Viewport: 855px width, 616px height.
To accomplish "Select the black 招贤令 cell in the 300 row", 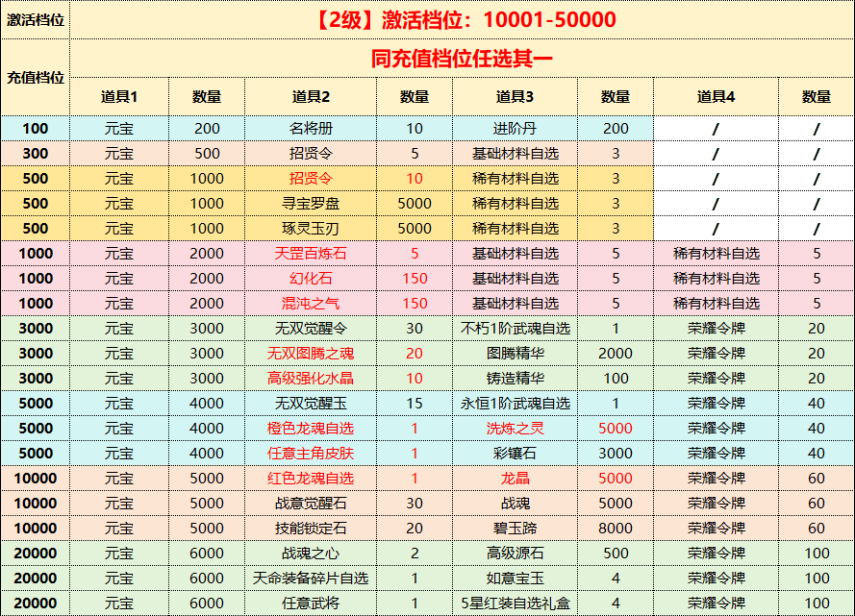I will coord(311,154).
